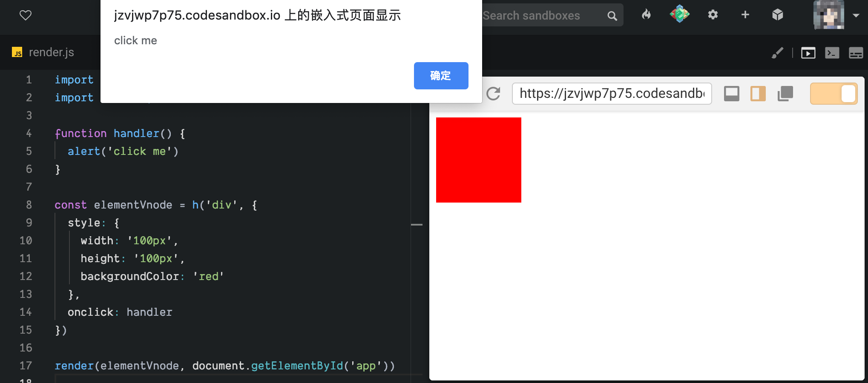Image resolution: width=868 pixels, height=383 pixels.
Task: Open the user avatar menu
Action: pyautogui.click(x=828, y=15)
